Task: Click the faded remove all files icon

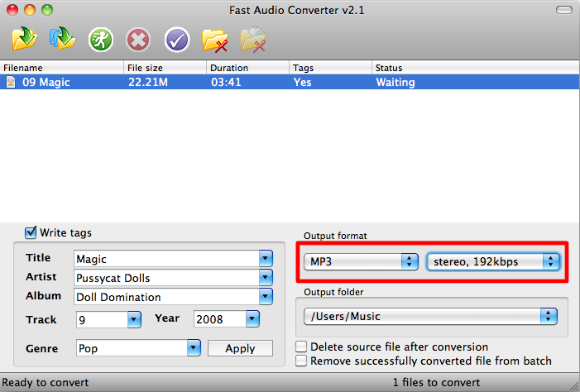Action: pyautogui.click(x=253, y=39)
